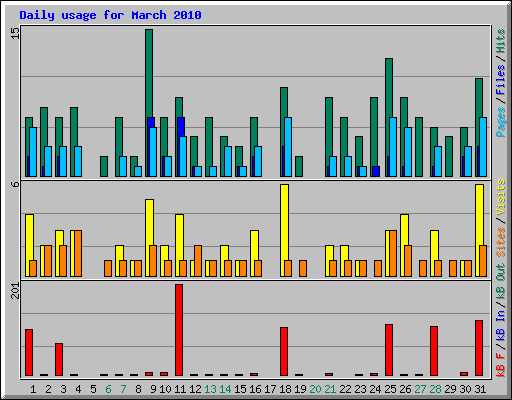Click the green weekend day label "27"
Screen dimensions: 512x400
(x=420, y=389)
